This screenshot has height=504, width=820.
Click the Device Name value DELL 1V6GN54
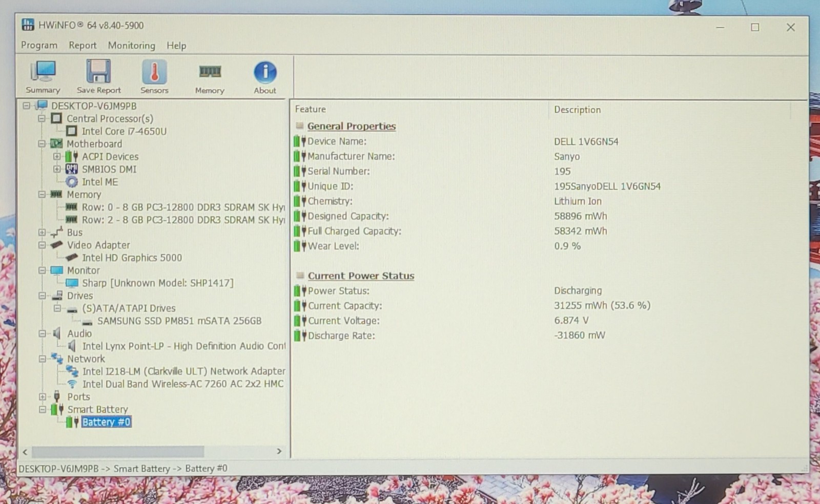(x=586, y=141)
